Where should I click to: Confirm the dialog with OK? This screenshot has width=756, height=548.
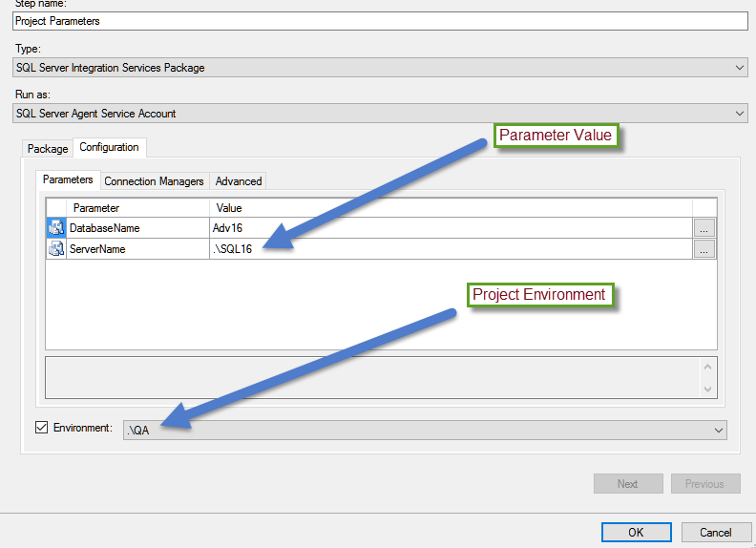tap(636, 532)
